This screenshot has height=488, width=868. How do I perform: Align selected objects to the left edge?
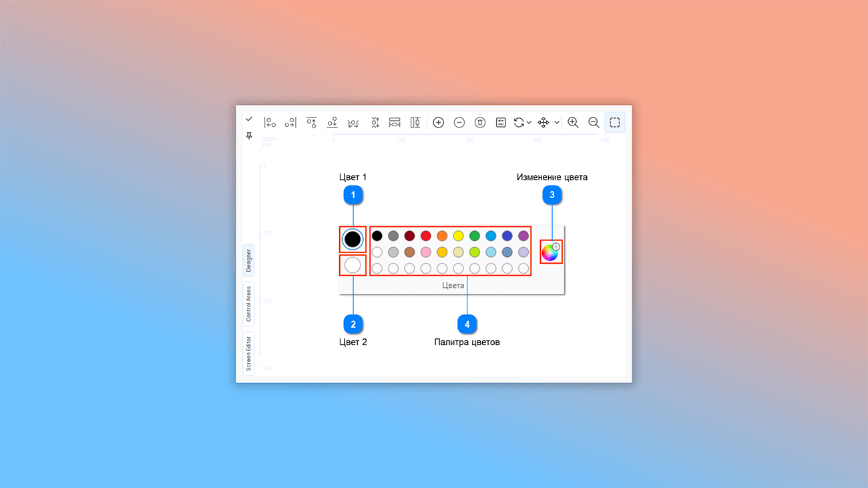270,123
